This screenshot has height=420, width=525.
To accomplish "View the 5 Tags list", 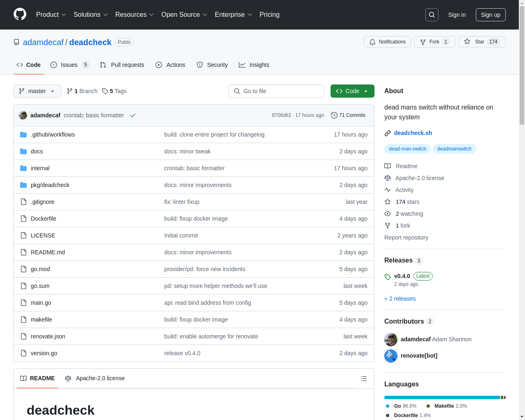I will [x=114, y=91].
